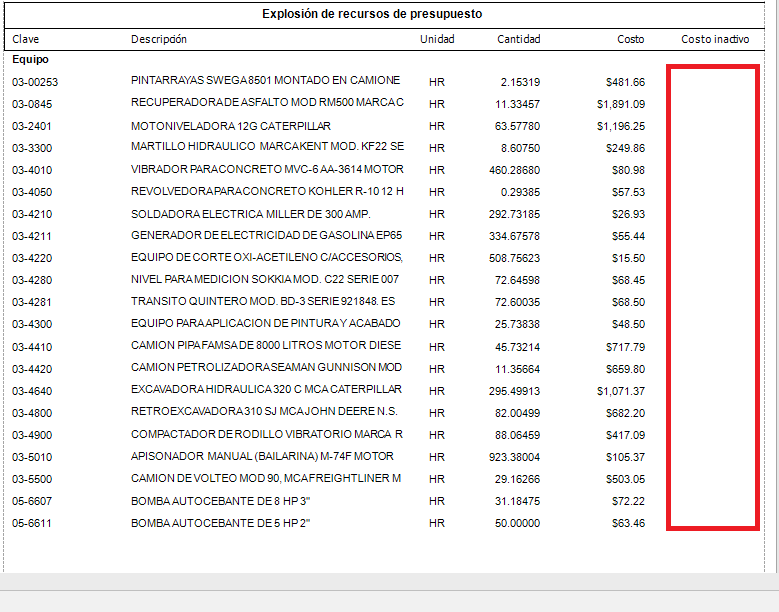Image resolution: width=779 pixels, height=612 pixels.
Task: Click the Clave column header
Action: 25,39
